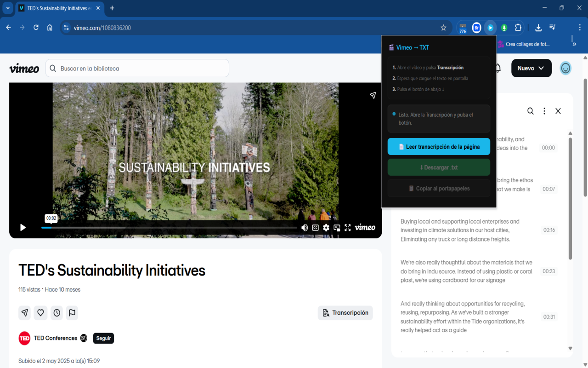Enable picture-in-picture mode
The width and height of the screenshot is (588, 368).
tap(337, 227)
